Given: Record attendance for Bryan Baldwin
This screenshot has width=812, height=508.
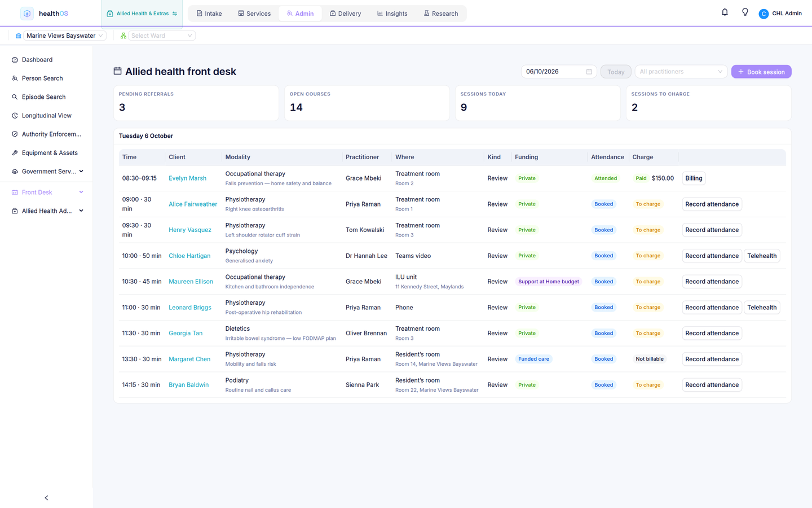Looking at the screenshot, I should pyautogui.click(x=712, y=385).
